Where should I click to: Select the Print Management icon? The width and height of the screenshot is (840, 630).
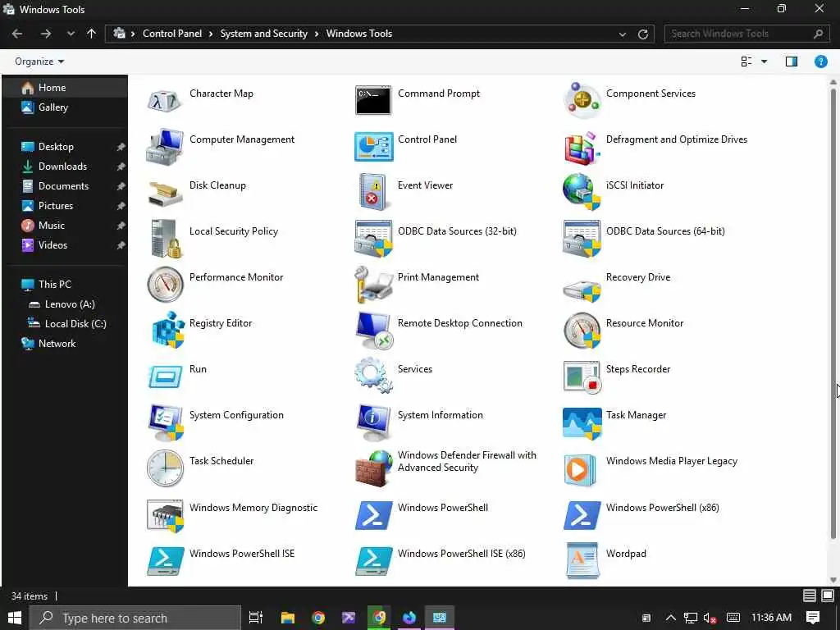coord(373,285)
